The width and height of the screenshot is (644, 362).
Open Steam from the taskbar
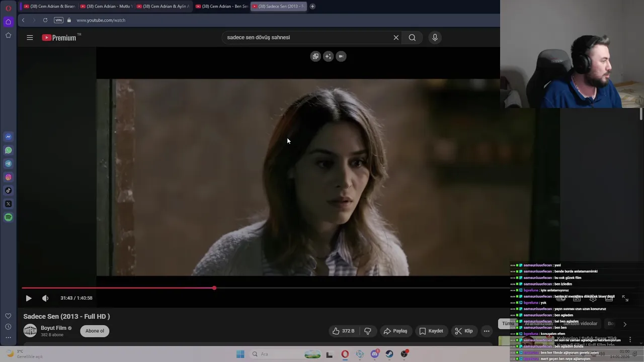point(389,354)
